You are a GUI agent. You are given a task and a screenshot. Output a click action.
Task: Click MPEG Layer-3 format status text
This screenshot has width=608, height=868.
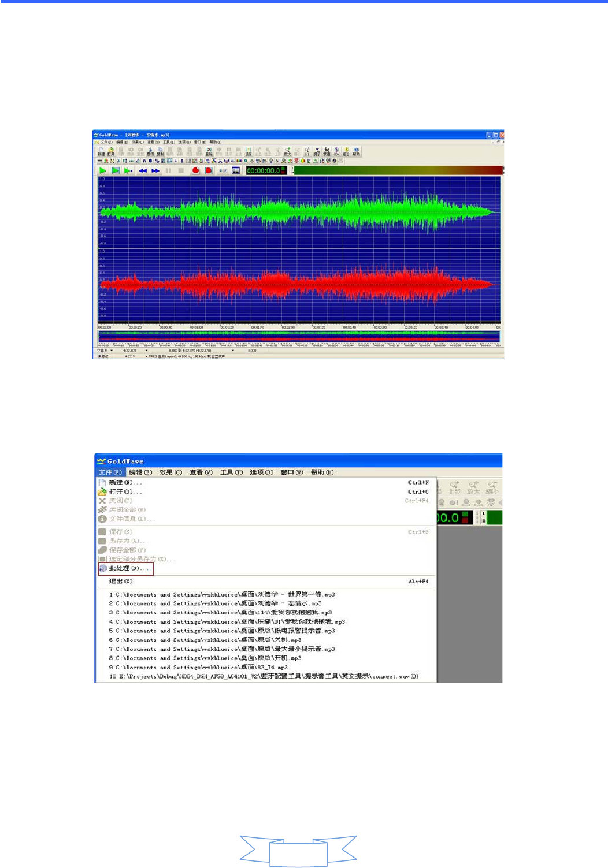[187, 356]
